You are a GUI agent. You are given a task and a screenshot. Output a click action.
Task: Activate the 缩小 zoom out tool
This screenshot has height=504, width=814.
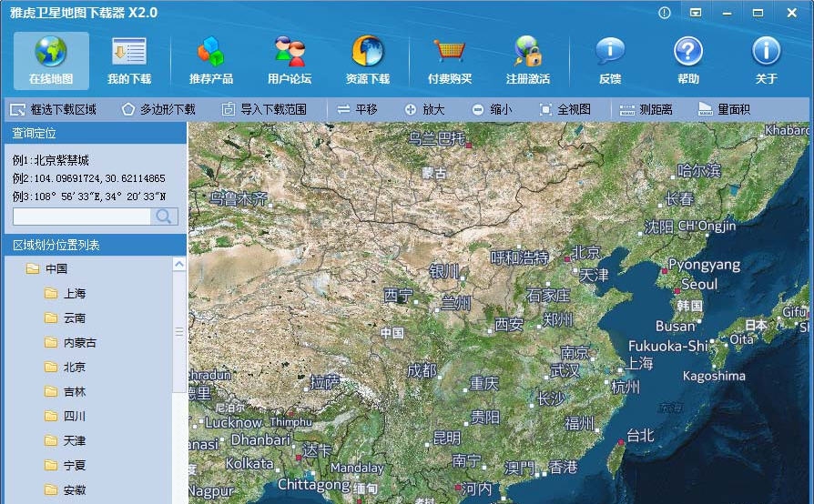click(492, 109)
